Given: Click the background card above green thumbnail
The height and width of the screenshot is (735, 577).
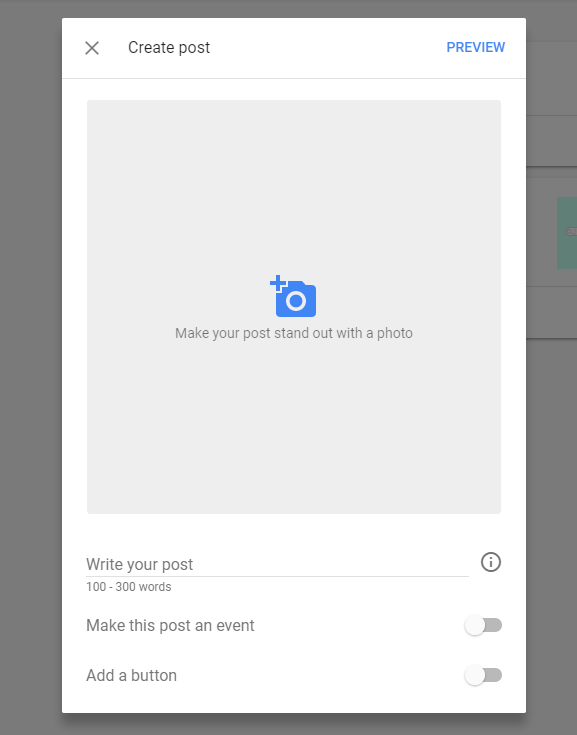Looking at the screenshot, I should click(x=552, y=141).
